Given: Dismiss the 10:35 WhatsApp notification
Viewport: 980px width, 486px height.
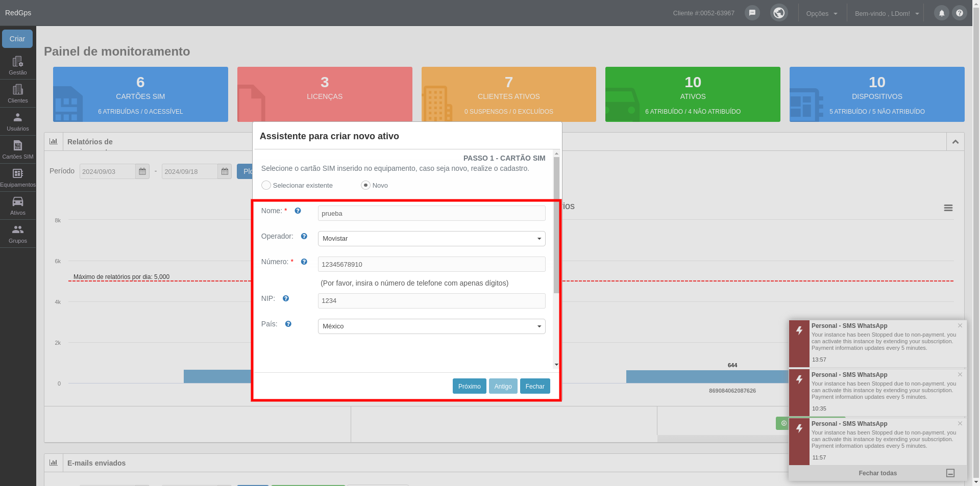Looking at the screenshot, I should [x=960, y=374].
